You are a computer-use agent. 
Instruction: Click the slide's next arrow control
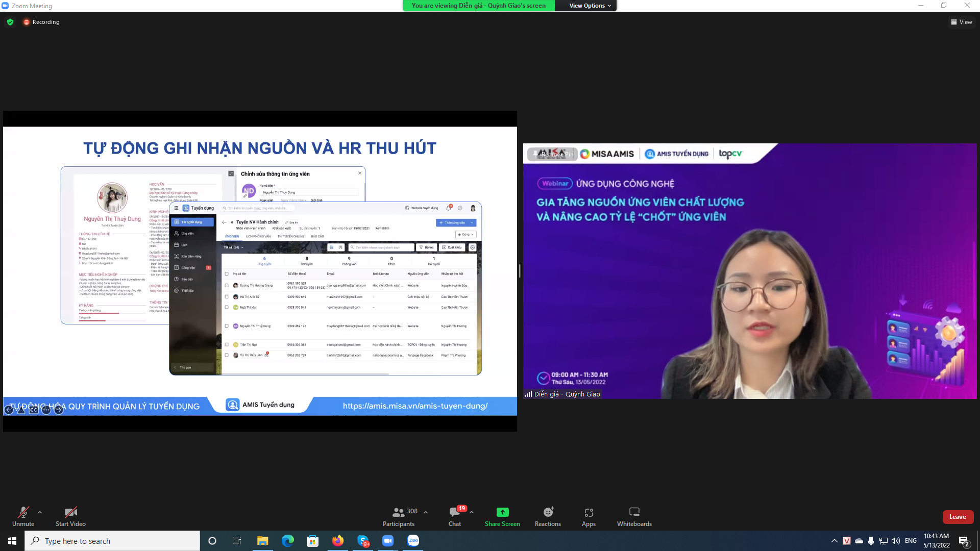59,410
